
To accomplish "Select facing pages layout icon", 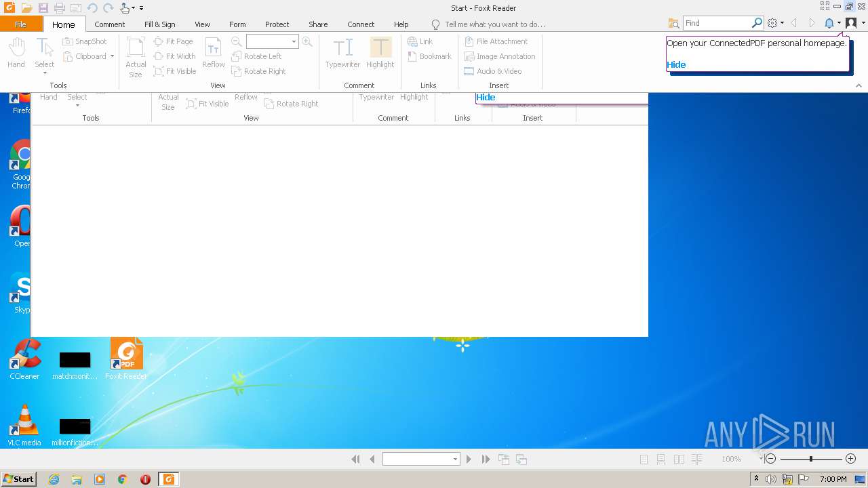I will tap(679, 459).
